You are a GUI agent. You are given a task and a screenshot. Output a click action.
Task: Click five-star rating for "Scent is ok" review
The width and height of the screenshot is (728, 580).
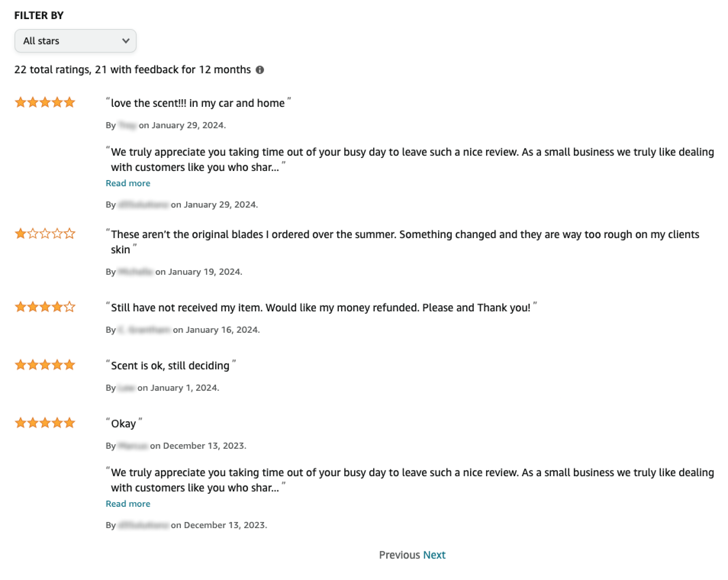click(45, 365)
